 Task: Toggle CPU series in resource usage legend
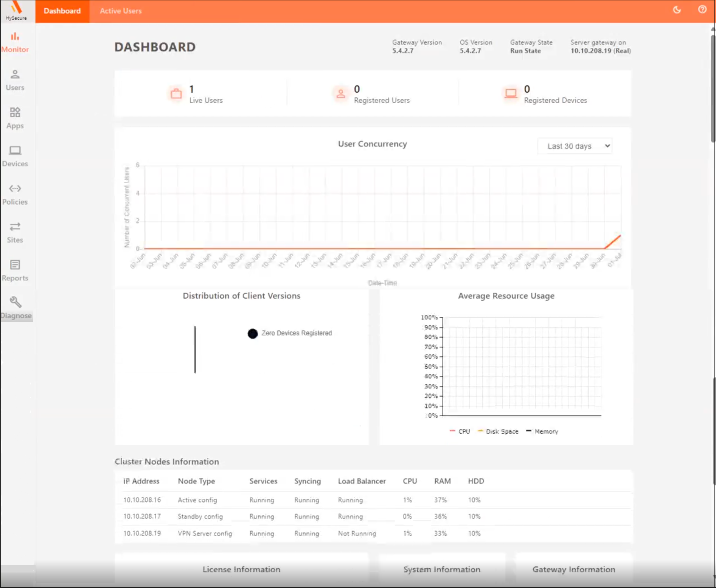[460, 431]
